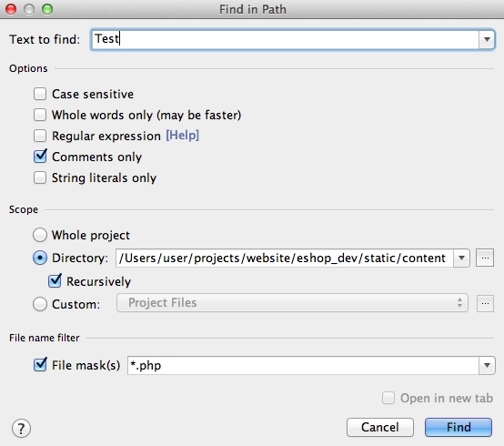Check String literals only
504x446 pixels.
click(x=40, y=177)
